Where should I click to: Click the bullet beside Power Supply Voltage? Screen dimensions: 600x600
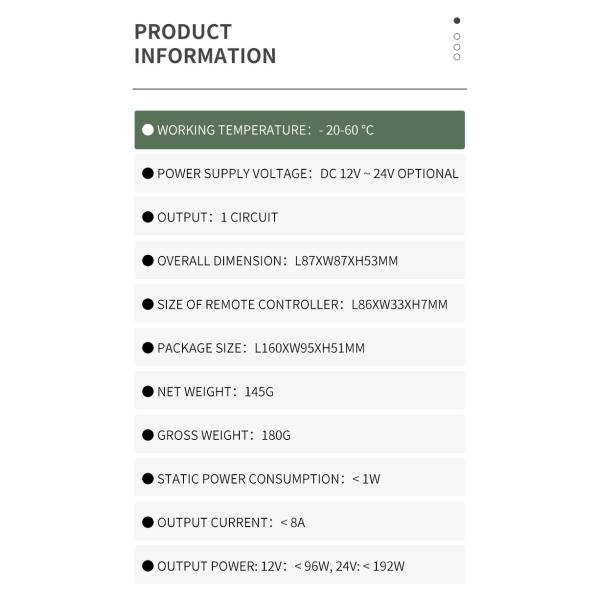pos(148,173)
